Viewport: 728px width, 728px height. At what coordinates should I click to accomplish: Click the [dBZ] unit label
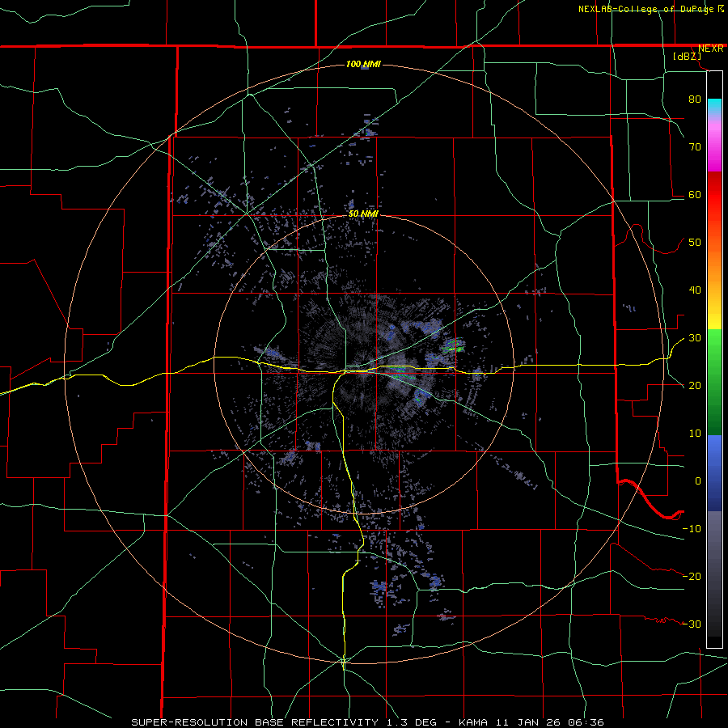pyautogui.click(x=687, y=56)
